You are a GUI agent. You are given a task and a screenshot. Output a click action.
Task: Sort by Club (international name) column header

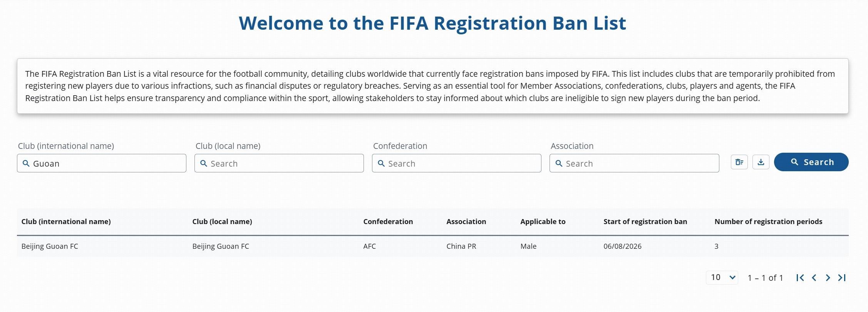coord(66,222)
